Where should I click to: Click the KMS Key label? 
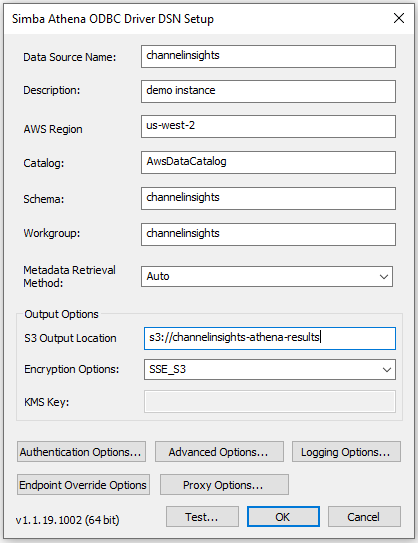[46, 402]
